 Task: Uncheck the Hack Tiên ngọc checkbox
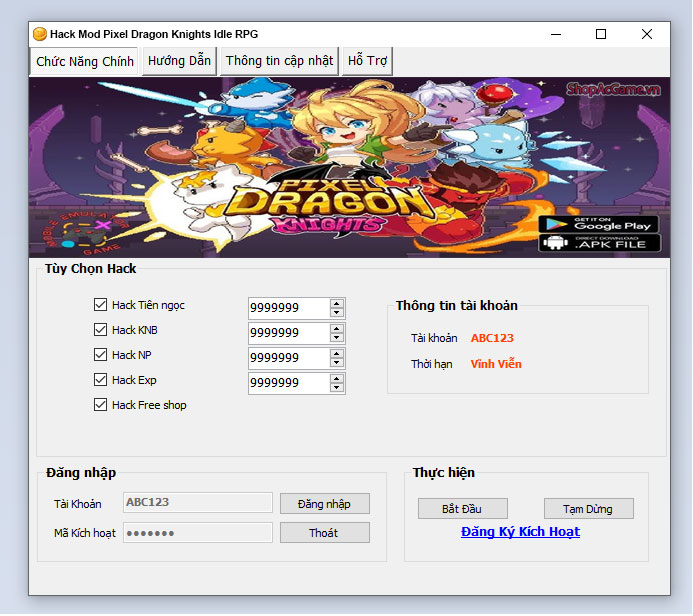[100, 304]
